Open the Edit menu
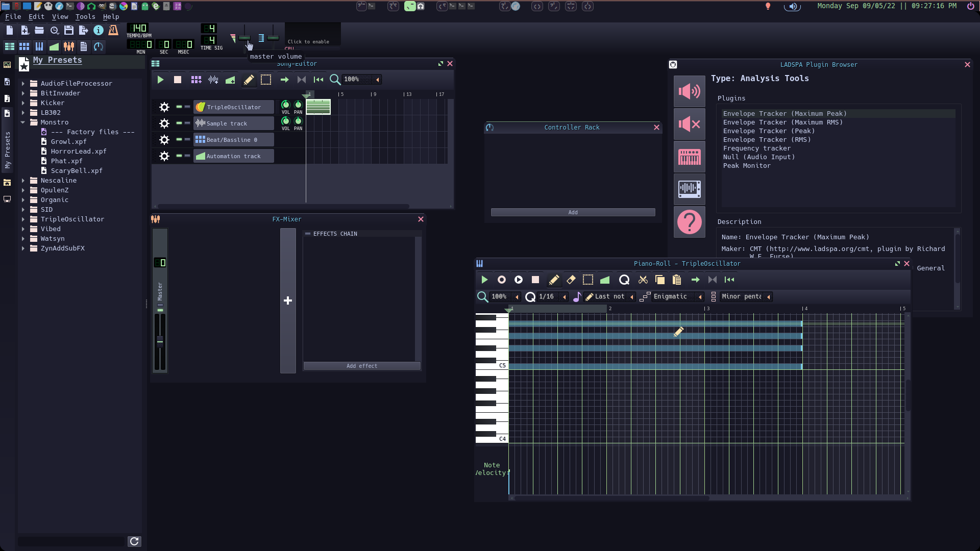This screenshot has width=980, height=551. 36,17
